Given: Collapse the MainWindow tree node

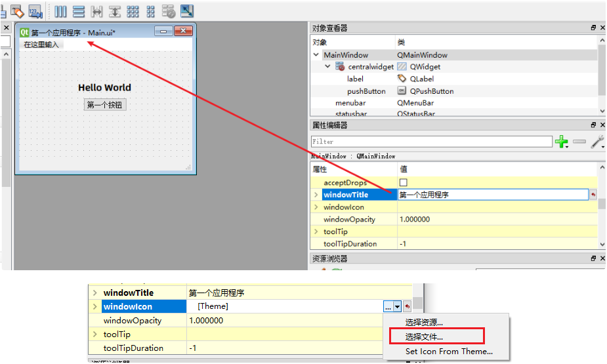Looking at the screenshot, I should 316,55.
